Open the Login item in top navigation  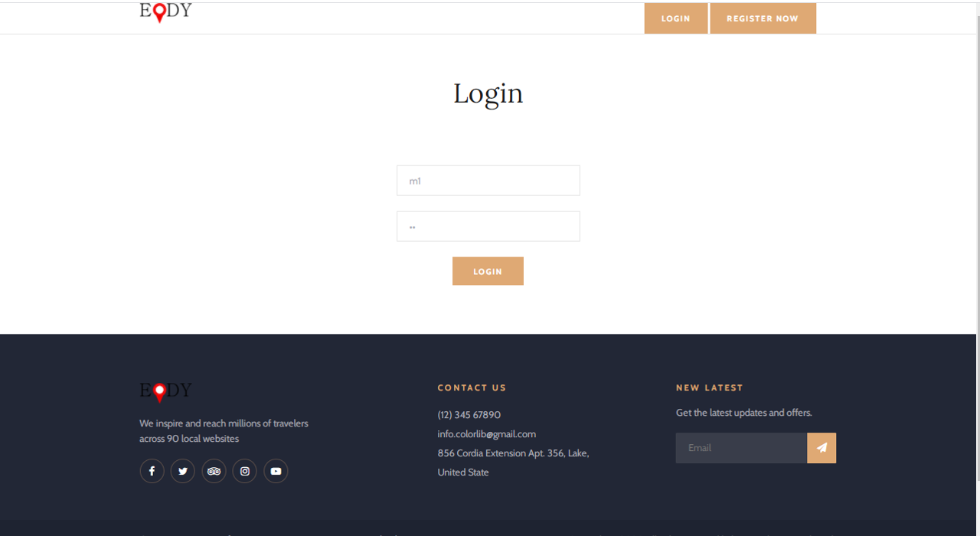tap(675, 18)
